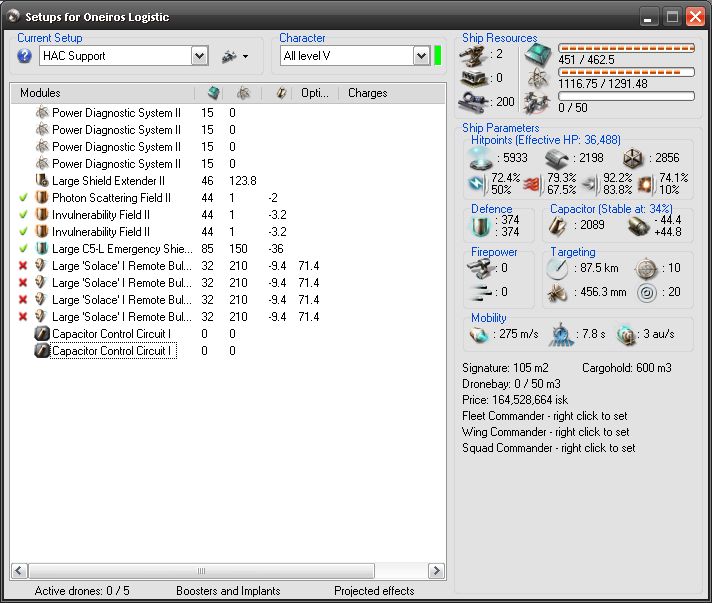The height and width of the screenshot is (603, 712).
Task: Activate the second Large 'Solace' I Remote module
Action: [23, 283]
